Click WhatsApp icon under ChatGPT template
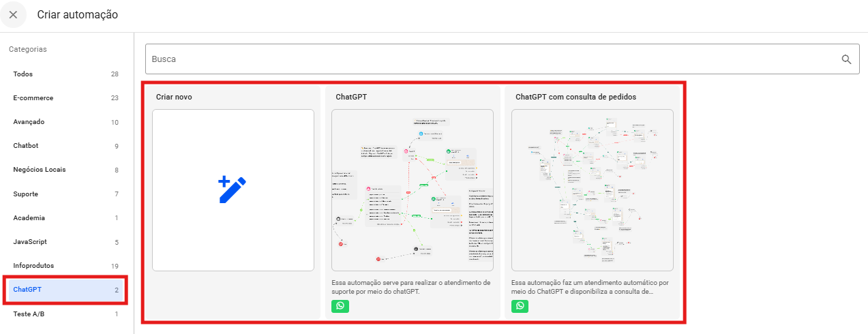Viewport: 868px width, 334px height. pyautogui.click(x=340, y=306)
